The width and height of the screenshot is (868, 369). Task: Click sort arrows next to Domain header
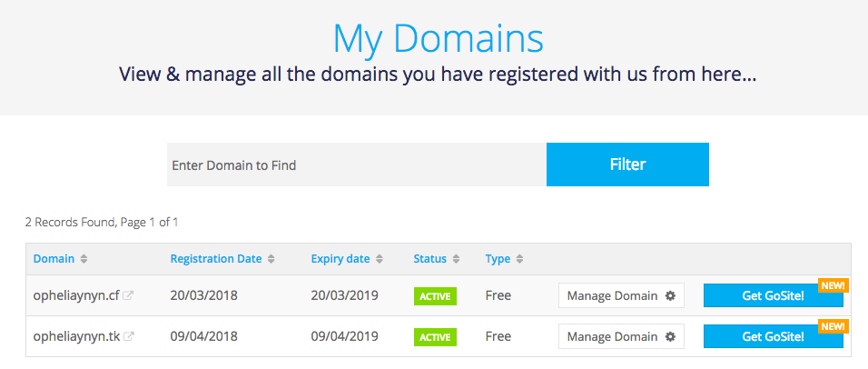coord(84,259)
